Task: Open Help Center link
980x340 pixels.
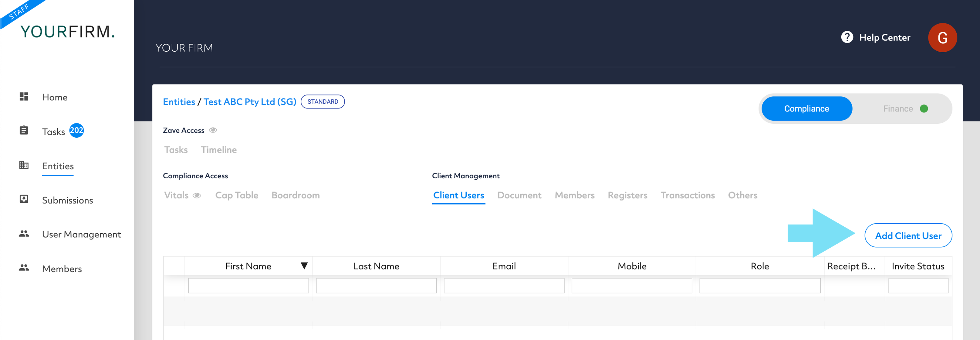Action: click(884, 37)
